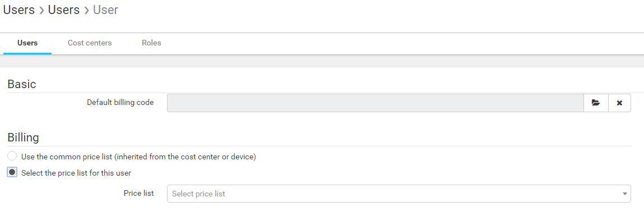Click the 'Price list' field label
The height and width of the screenshot is (211, 644).
[139, 193]
